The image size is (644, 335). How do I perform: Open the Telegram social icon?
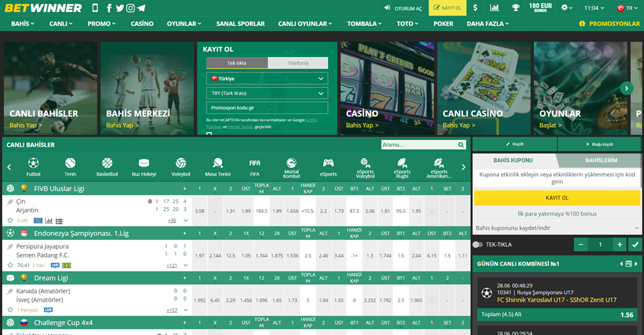pos(142,8)
